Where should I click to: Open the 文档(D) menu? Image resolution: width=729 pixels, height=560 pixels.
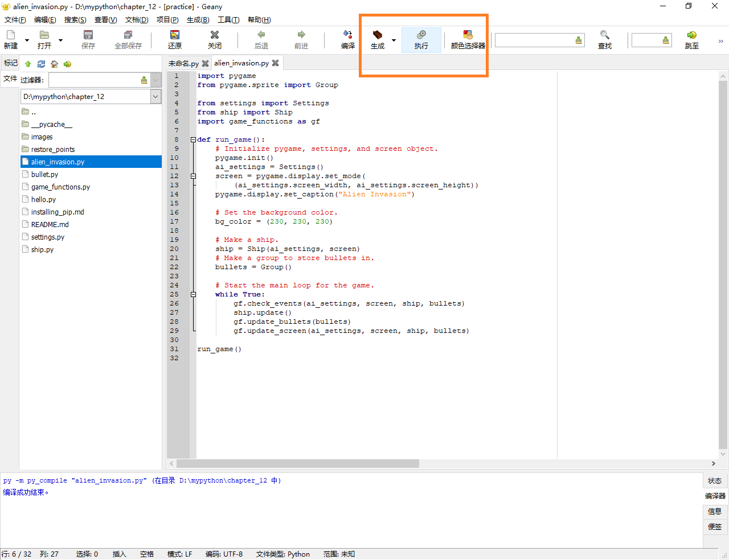click(x=137, y=20)
